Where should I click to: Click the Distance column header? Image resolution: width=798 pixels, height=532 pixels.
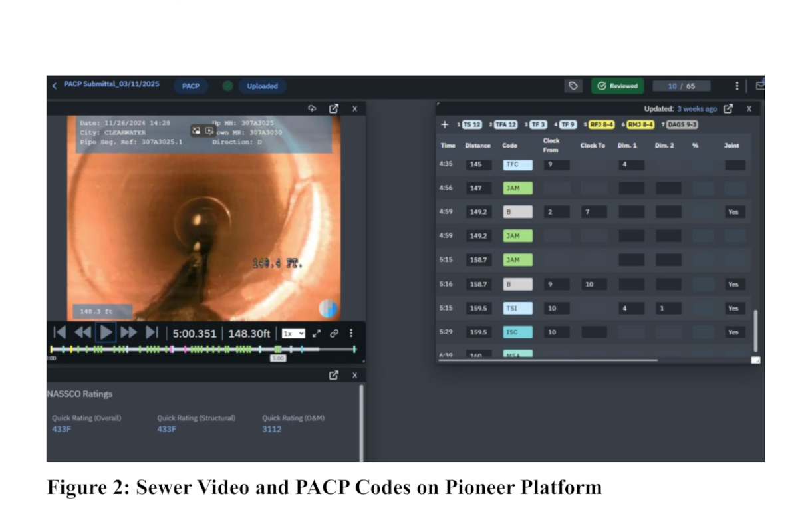(477, 146)
